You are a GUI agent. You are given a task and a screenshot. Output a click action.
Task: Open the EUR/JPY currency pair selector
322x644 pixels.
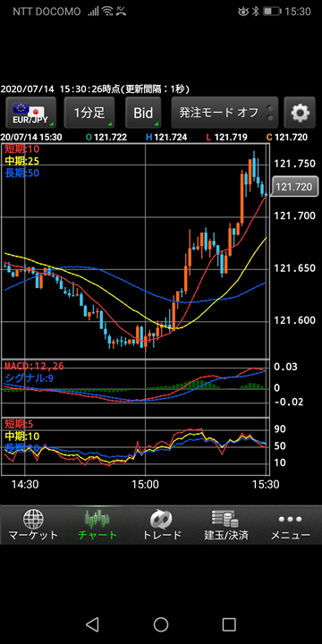coord(30,113)
